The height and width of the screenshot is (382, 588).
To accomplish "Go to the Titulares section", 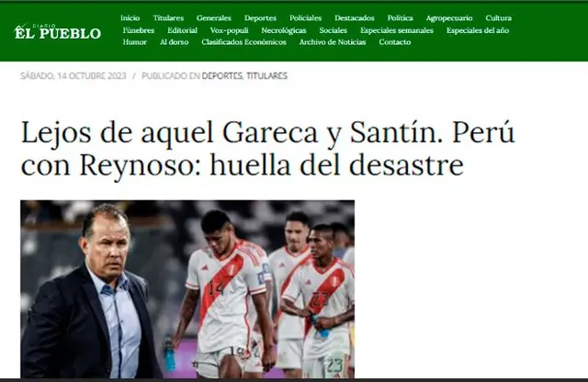I will click(x=168, y=18).
